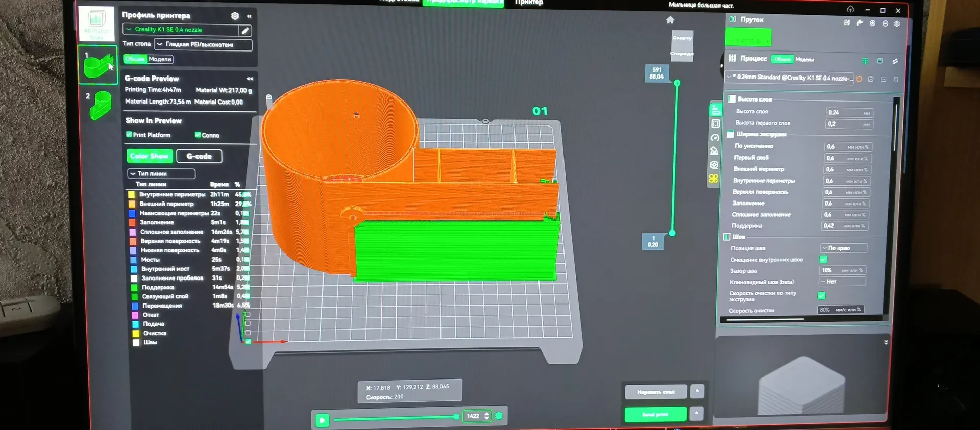Click the move progress slider handle

456,417
